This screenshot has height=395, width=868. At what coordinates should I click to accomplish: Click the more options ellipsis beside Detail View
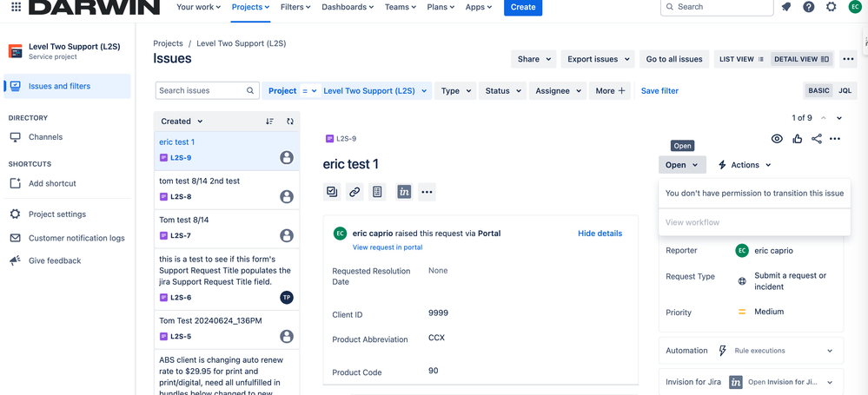848,59
